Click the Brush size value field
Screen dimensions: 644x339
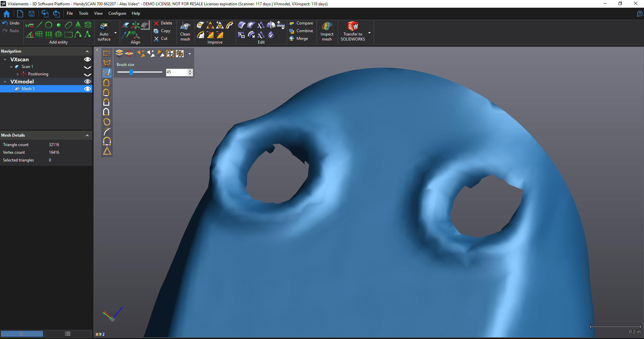176,72
